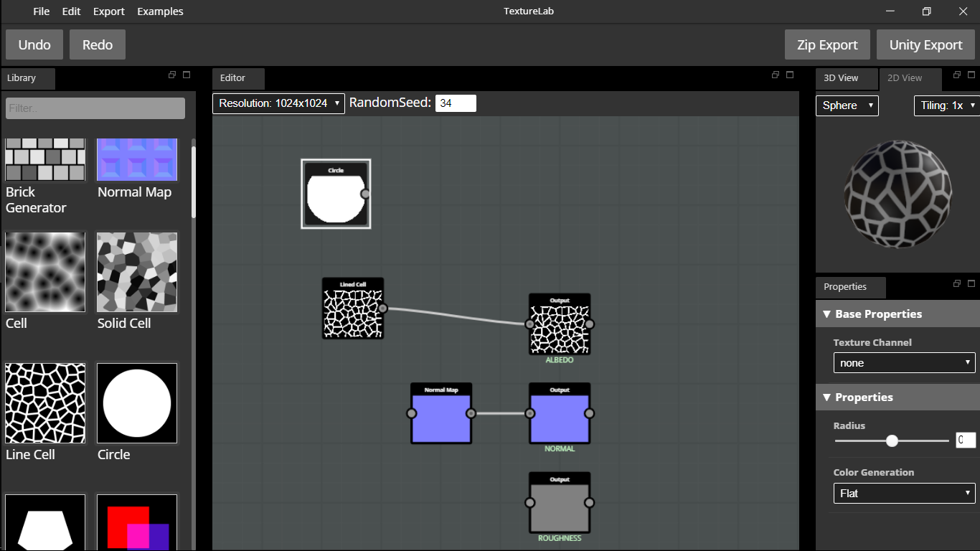Click the Undo button
The width and height of the screenshot is (980, 551).
[34, 44]
